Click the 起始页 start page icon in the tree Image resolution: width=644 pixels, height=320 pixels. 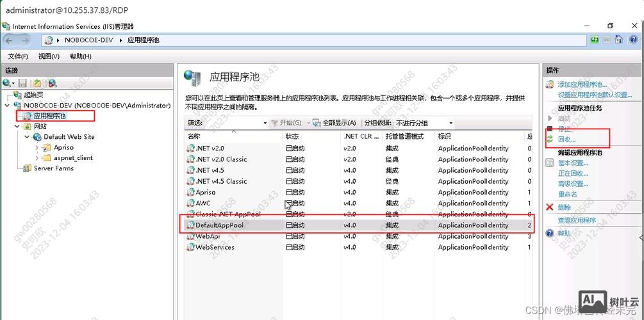pos(18,95)
